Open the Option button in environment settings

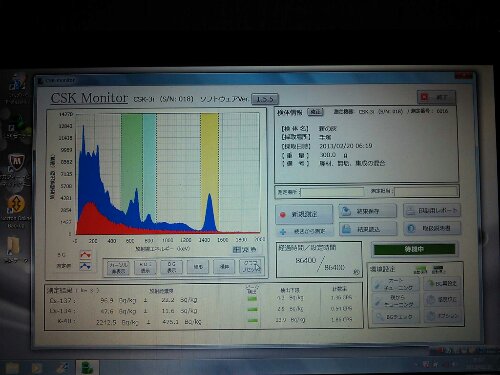pos(442,316)
